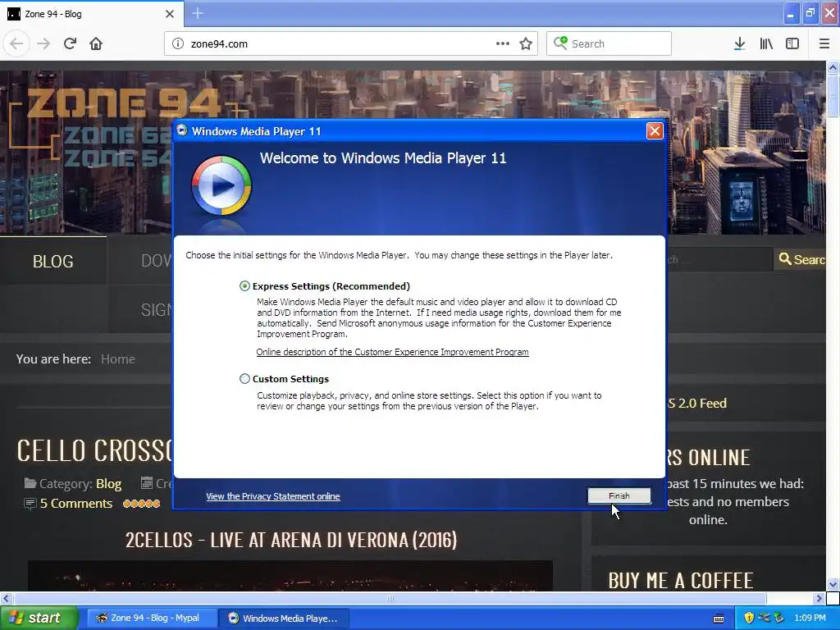Click the Zone 94 tab favicon
Screen dimensions: 840x630
13,14
